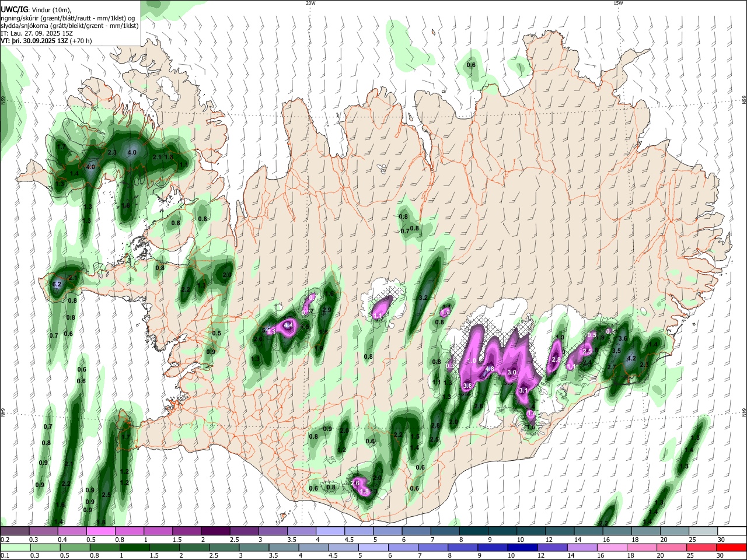Click the '4.4' value in the magenta snow patch

pyautogui.click(x=288, y=325)
